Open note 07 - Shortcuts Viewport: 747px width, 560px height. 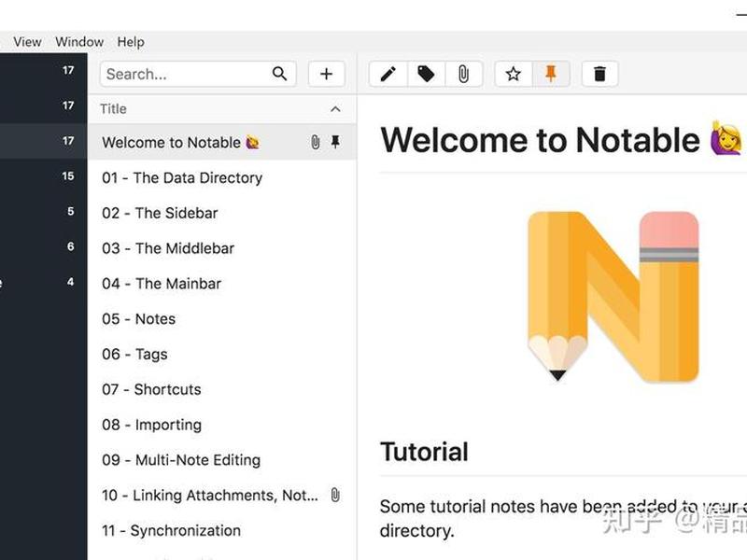(222, 389)
